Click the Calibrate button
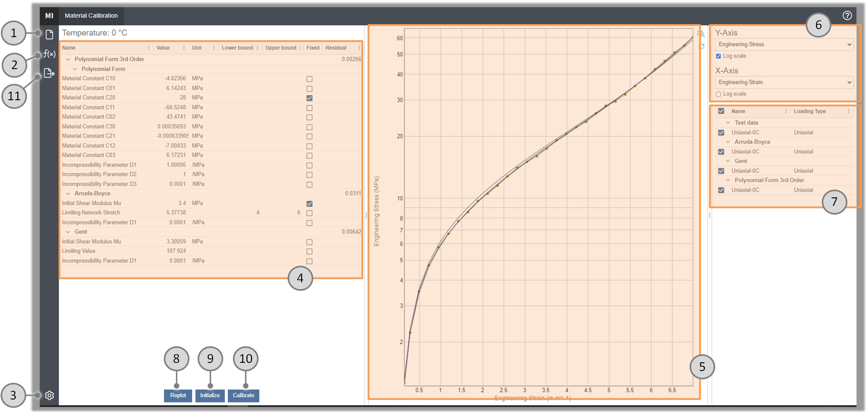The width and height of the screenshot is (868, 414). pos(244,396)
